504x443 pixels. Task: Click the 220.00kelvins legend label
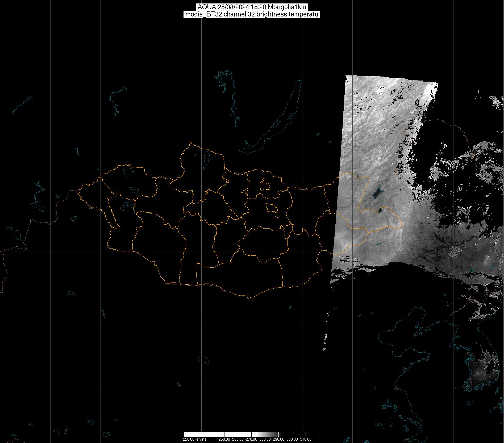194,439
